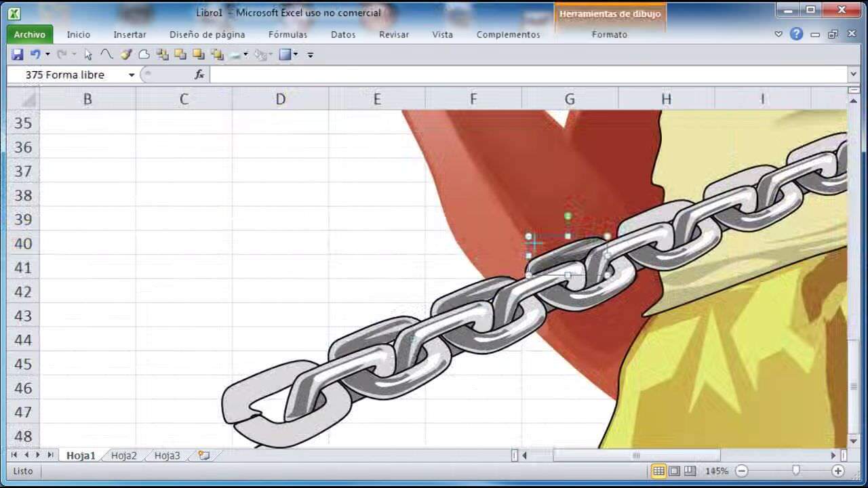Open the Archivo tab

coord(30,35)
